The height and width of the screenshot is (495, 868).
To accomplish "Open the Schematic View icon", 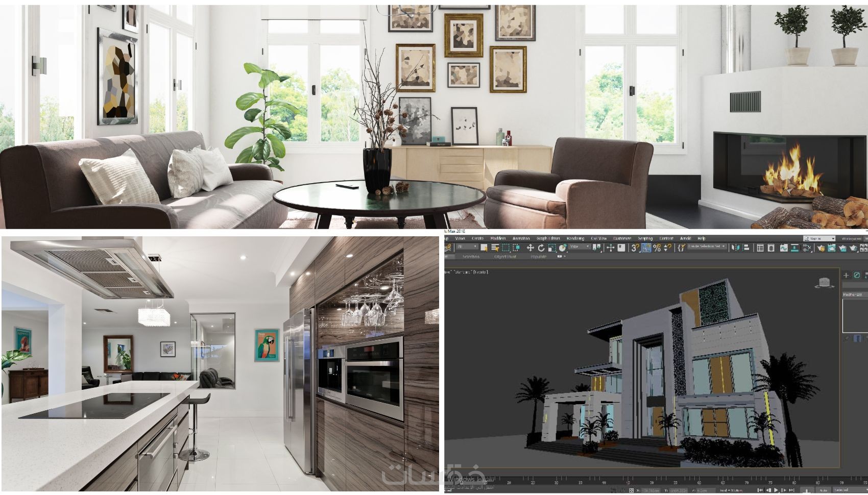I will [x=807, y=247].
